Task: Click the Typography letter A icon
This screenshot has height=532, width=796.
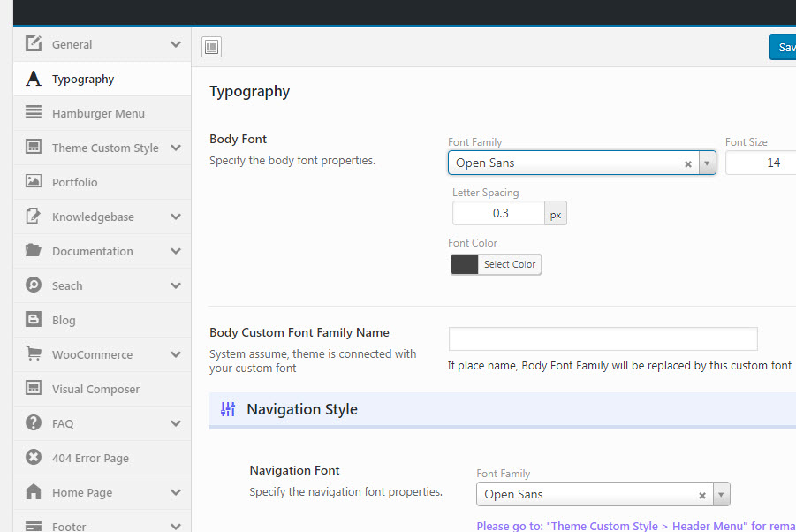Action: [34, 79]
